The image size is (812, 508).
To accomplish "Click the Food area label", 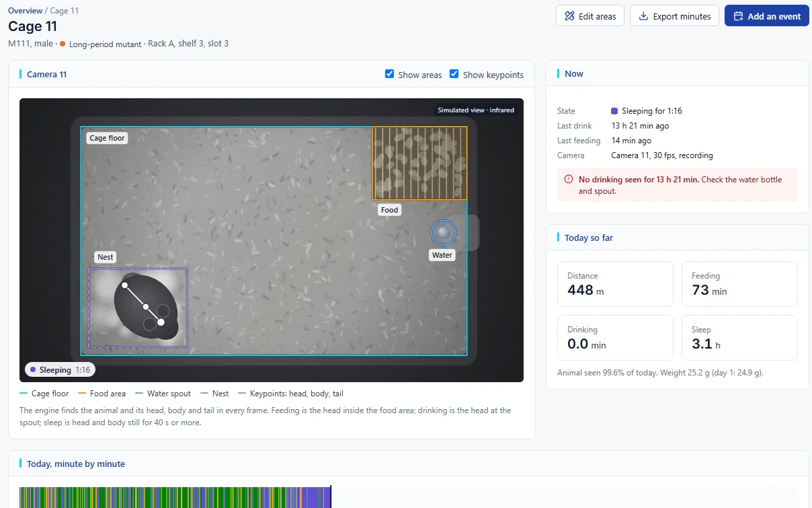I will [x=390, y=210].
